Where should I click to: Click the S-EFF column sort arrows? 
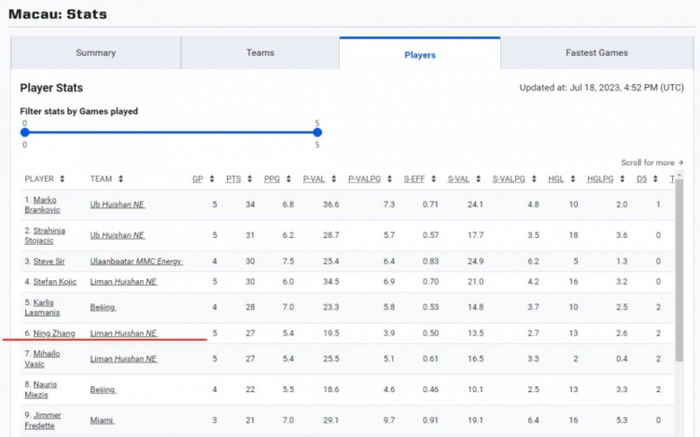(x=433, y=179)
